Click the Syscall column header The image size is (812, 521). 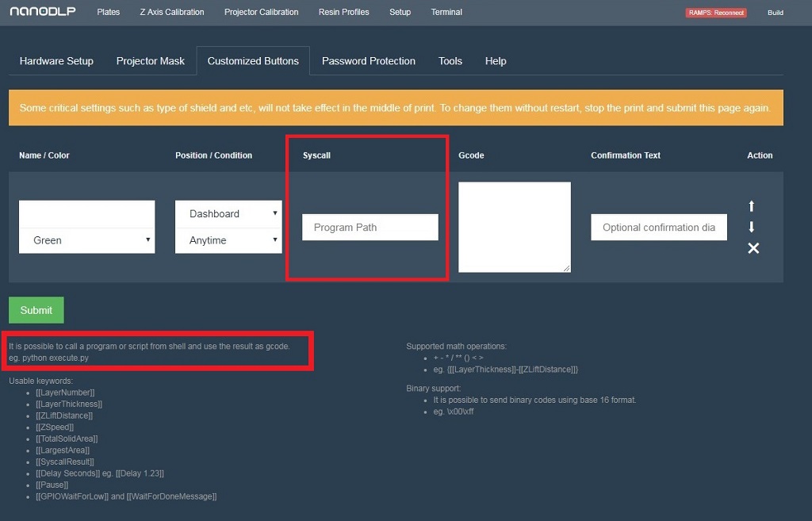316,155
